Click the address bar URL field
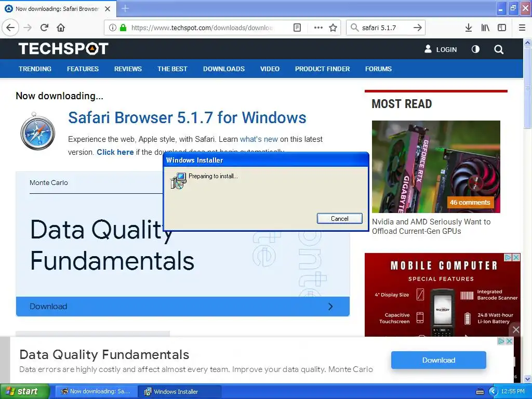The image size is (532, 399). click(202, 28)
